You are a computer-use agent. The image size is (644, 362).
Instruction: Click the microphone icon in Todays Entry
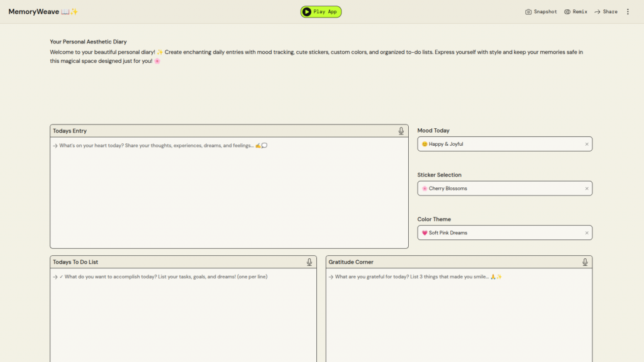click(401, 131)
